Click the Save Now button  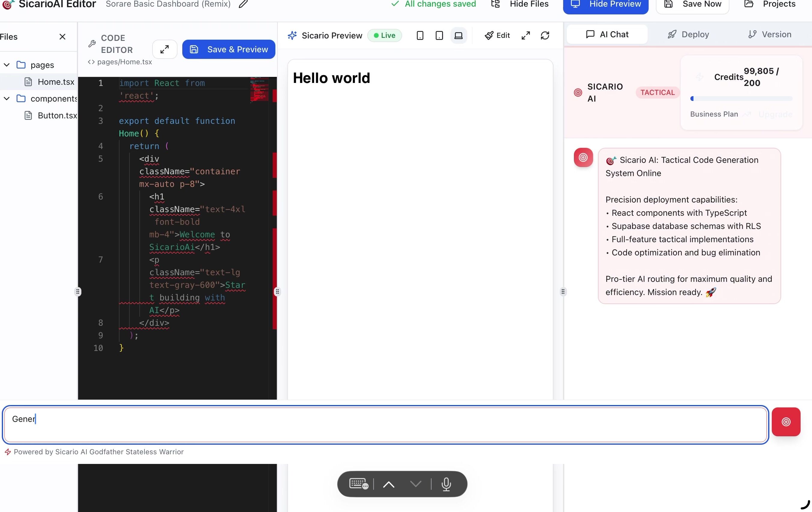pyautogui.click(x=692, y=5)
